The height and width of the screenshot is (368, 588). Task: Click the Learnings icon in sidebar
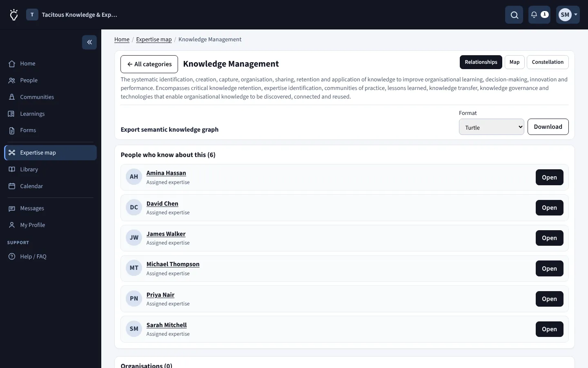click(12, 114)
